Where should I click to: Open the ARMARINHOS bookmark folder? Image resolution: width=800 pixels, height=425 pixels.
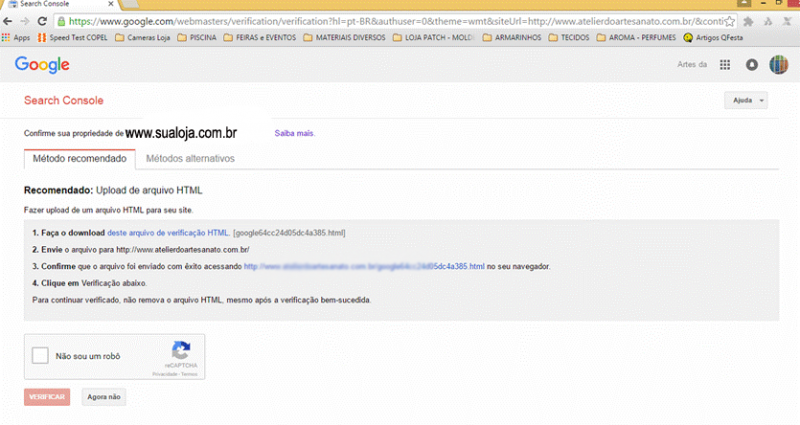tap(512, 38)
